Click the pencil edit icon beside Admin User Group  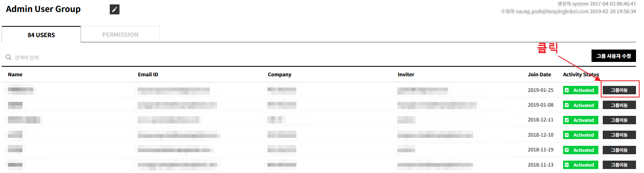coord(115,10)
